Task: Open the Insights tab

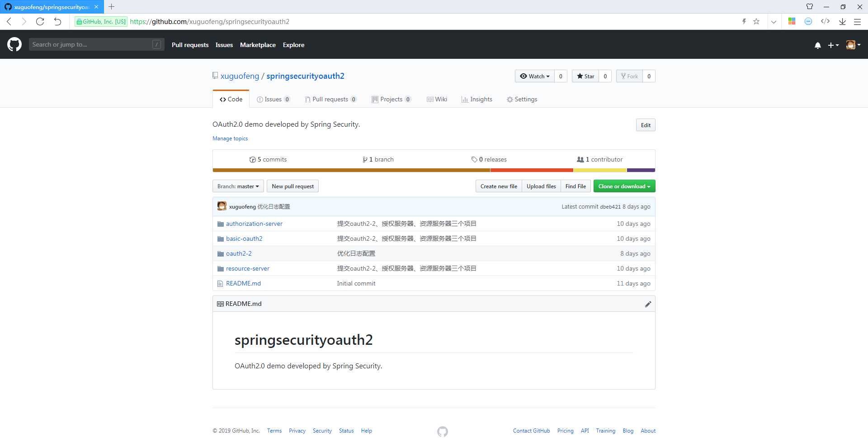Action: [476, 99]
